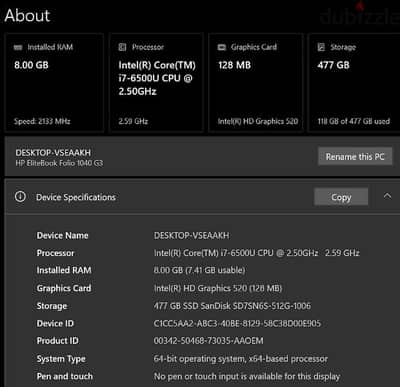Select 2.59 GHz under Processor card
The height and width of the screenshot is (387, 400).
[x=133, y=121]
